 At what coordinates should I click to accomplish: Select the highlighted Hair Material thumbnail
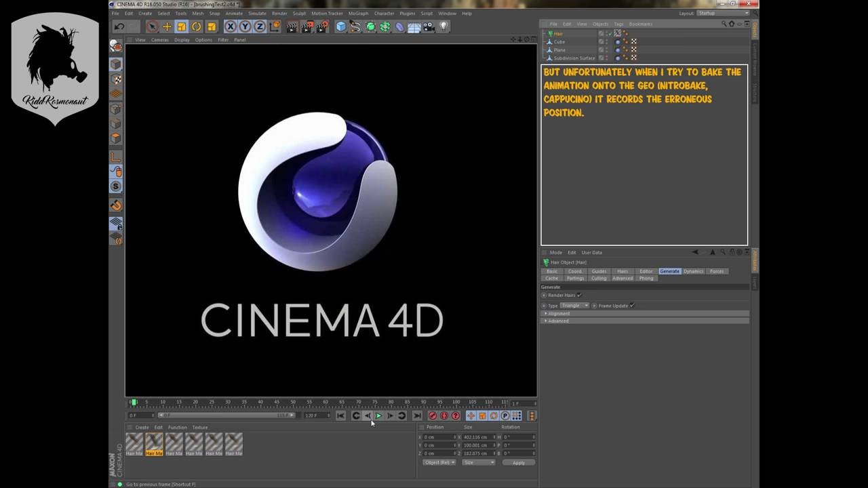(154, 444)
